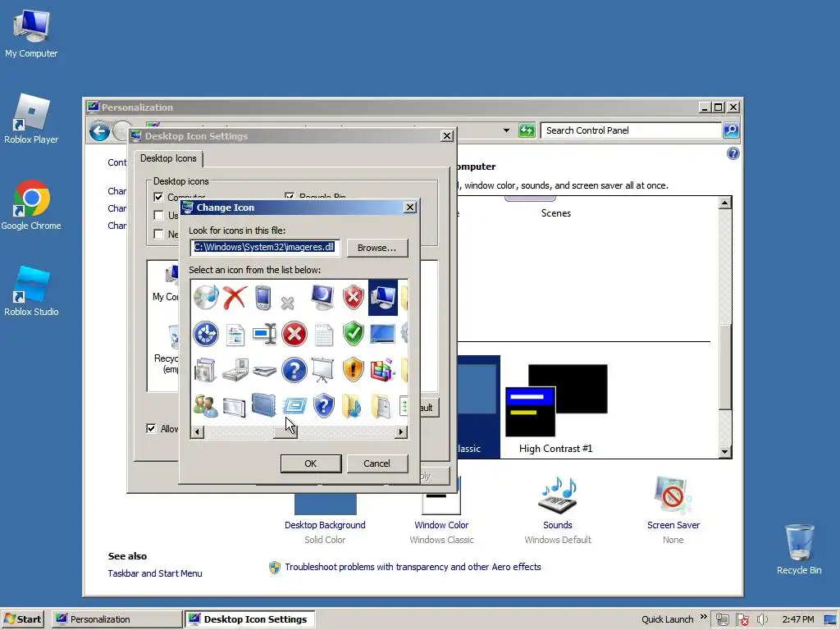Switch to Personalization taskbar button
840x630 pixels.
point(116,619)
